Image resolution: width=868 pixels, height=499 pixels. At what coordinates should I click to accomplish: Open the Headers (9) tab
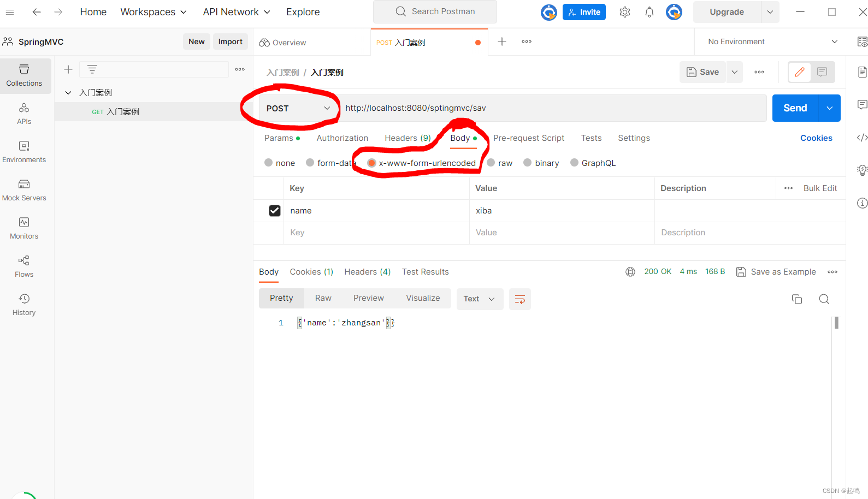pos(408,138)
